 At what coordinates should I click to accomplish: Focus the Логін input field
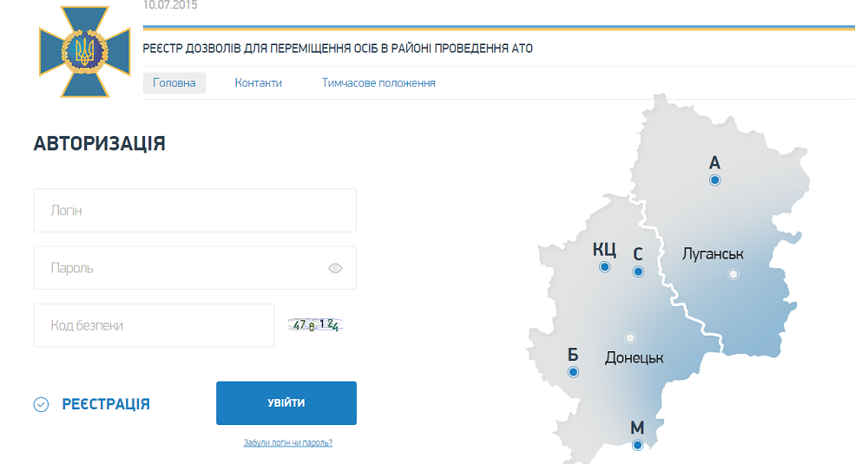tap(194, 211)
